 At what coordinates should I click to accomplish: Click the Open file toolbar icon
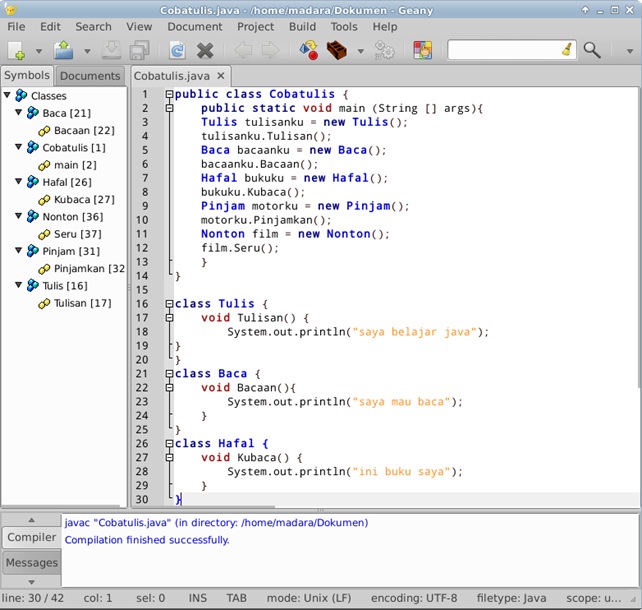[63, 50]
